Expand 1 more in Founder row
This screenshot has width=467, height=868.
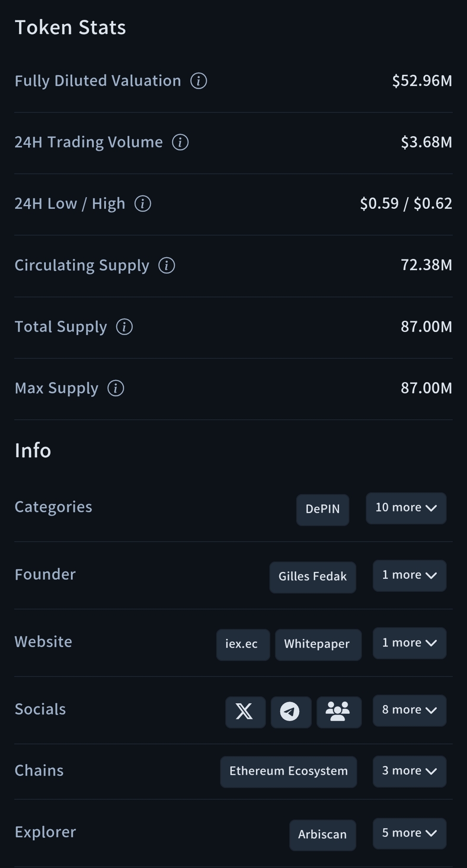(409, 575)
